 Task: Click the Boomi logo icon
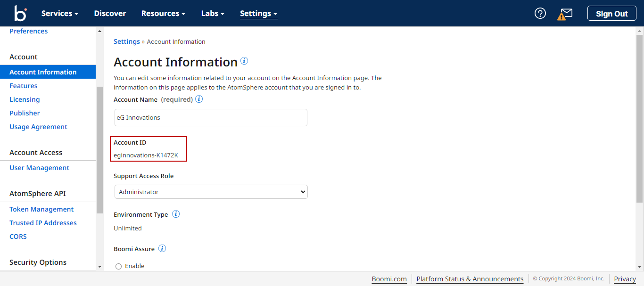(x=20, y=13)
